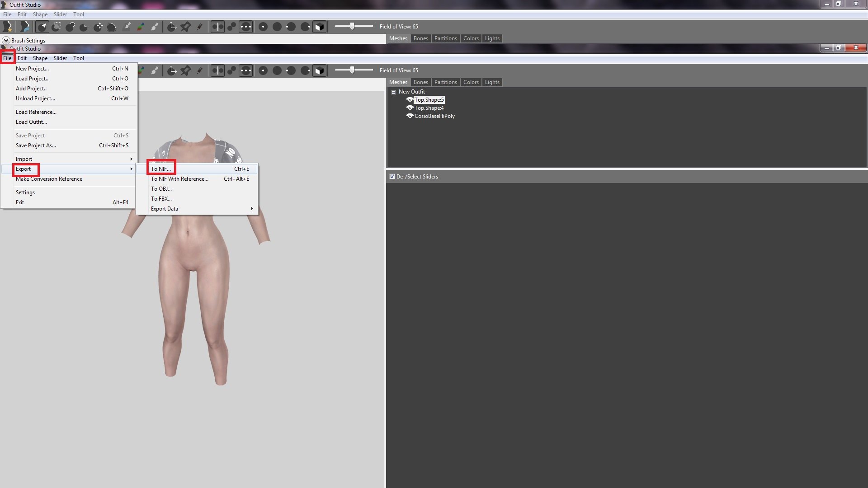Open the Lights tab in front window
Image resolution: width=868 pixels, height=488 pixels.
tap(492, 82)
